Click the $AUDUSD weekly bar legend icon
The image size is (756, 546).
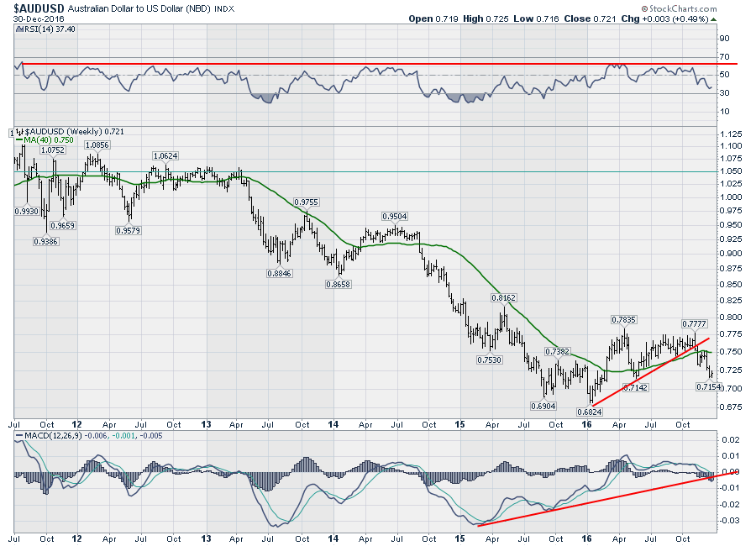pos(19,132)
